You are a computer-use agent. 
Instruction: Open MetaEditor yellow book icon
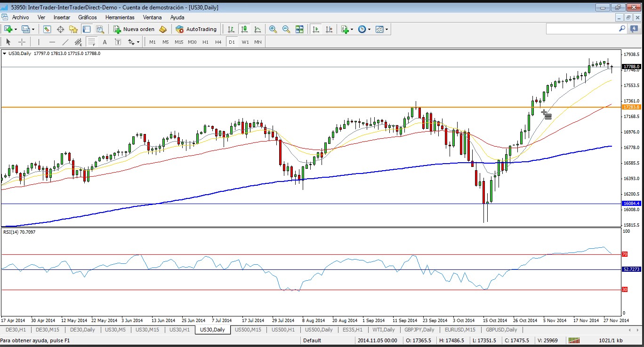(x=163, y=29)
